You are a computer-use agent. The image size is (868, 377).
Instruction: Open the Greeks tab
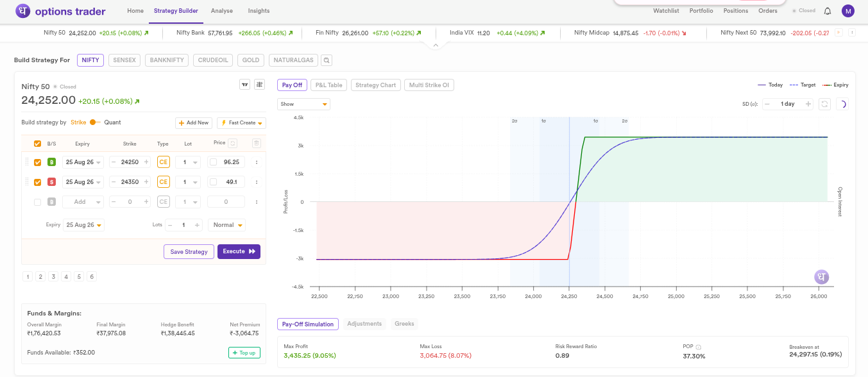pyautogui.click(x=404, y=324)
